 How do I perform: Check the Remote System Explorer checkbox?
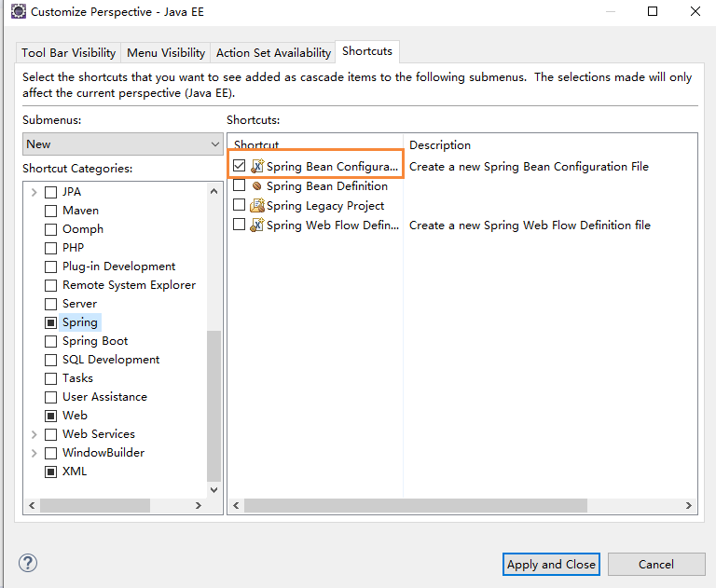click(x=50, y=285)
